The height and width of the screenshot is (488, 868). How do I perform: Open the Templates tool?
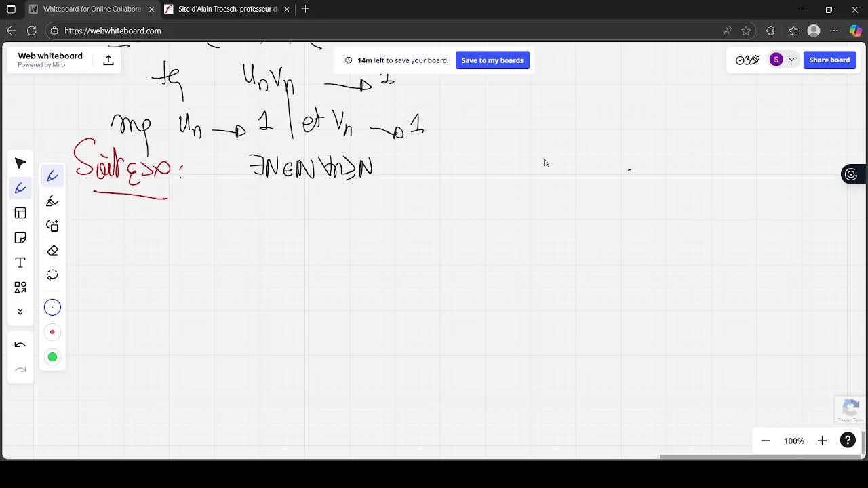20,213
